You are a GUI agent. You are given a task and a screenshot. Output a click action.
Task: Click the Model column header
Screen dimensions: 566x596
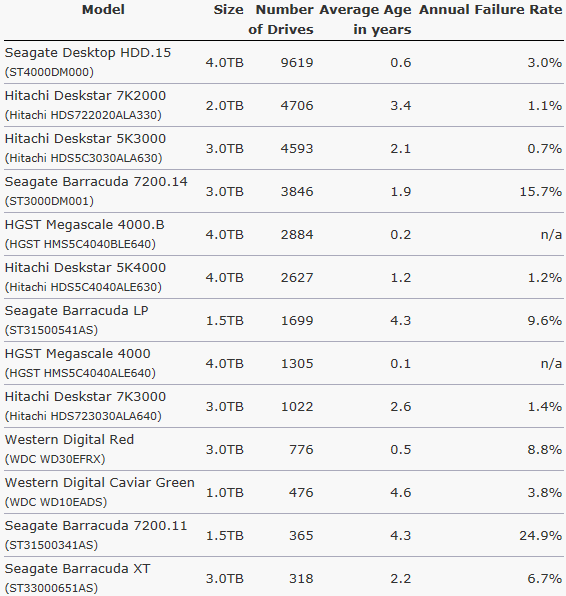103,10
